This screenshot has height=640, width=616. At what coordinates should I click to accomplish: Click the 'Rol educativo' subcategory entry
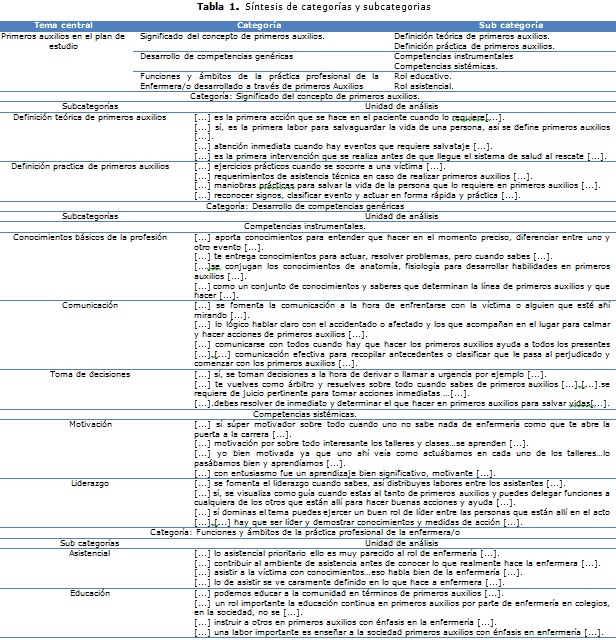[424, 78]
